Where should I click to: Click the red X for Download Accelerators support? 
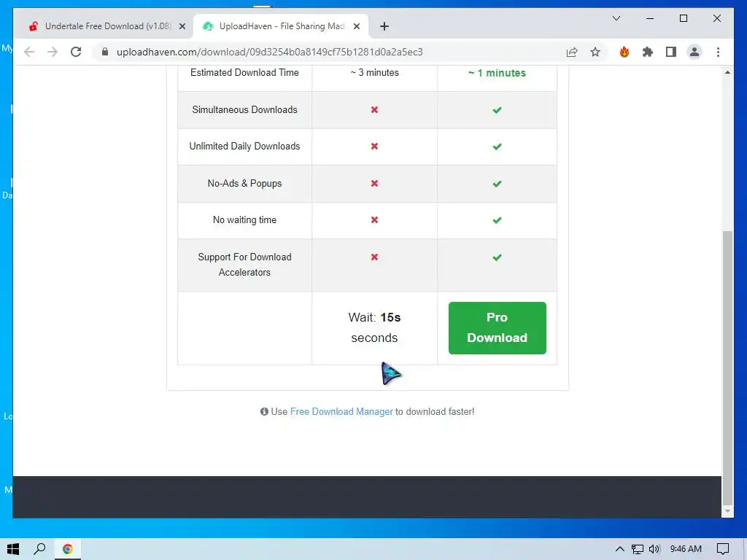click(374, 257)
